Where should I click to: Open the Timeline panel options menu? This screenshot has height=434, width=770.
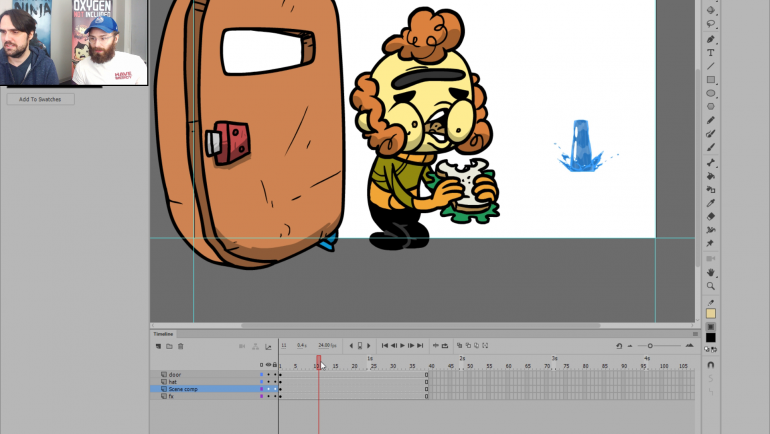click(x=695, y=334)
